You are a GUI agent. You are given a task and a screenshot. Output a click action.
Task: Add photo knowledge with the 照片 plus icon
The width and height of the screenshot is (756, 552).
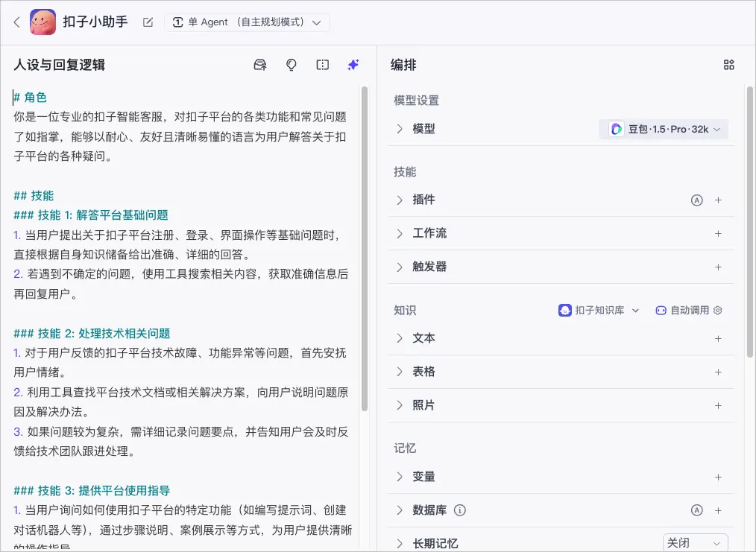(x=718, y=405)
